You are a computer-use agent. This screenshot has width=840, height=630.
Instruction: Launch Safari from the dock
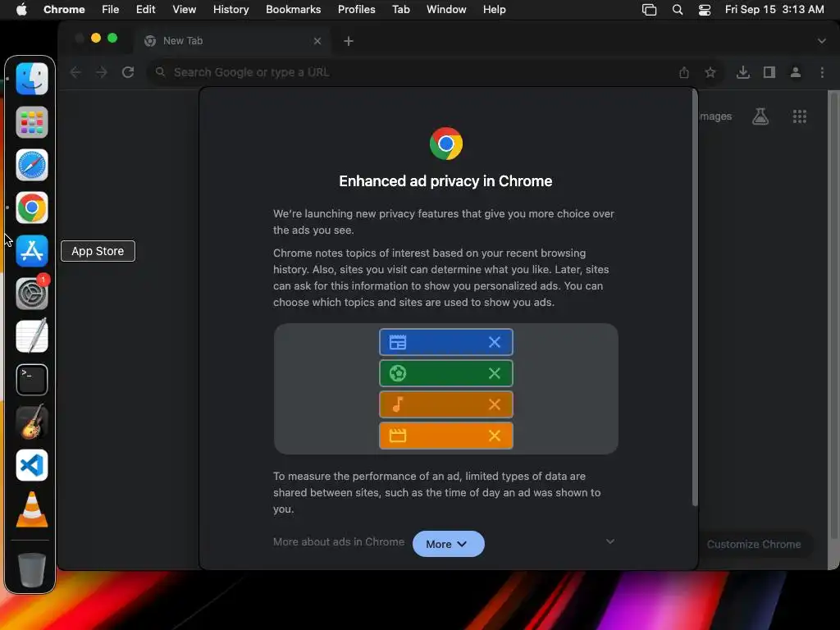click(x=32, y=165)
